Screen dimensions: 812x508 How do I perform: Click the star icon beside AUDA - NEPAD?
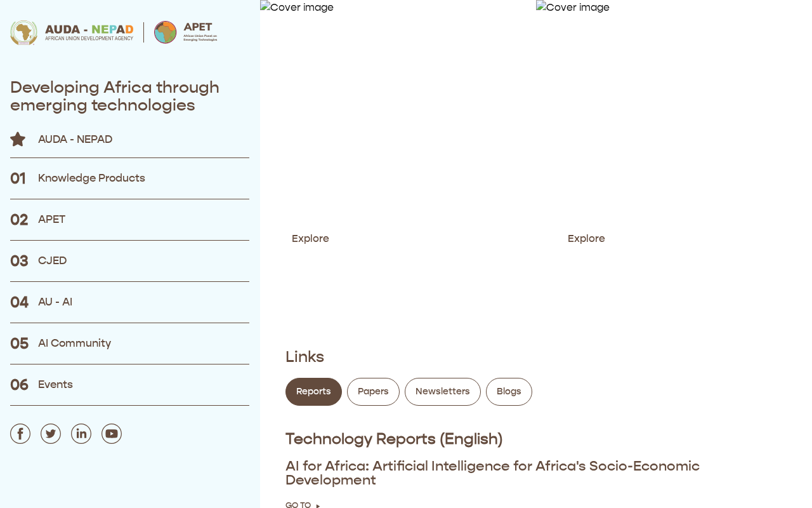[x=18, y=139]
